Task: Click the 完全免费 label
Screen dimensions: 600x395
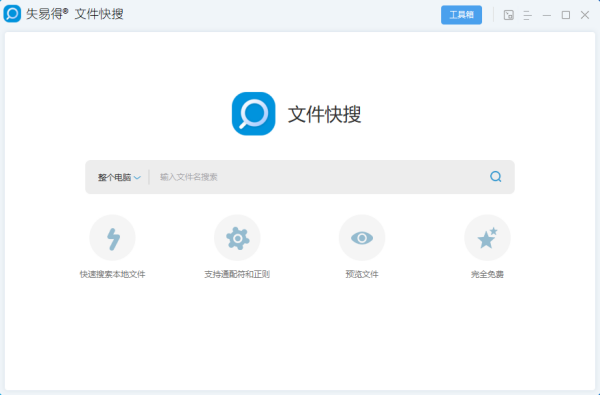Action: tap(487, 274)
